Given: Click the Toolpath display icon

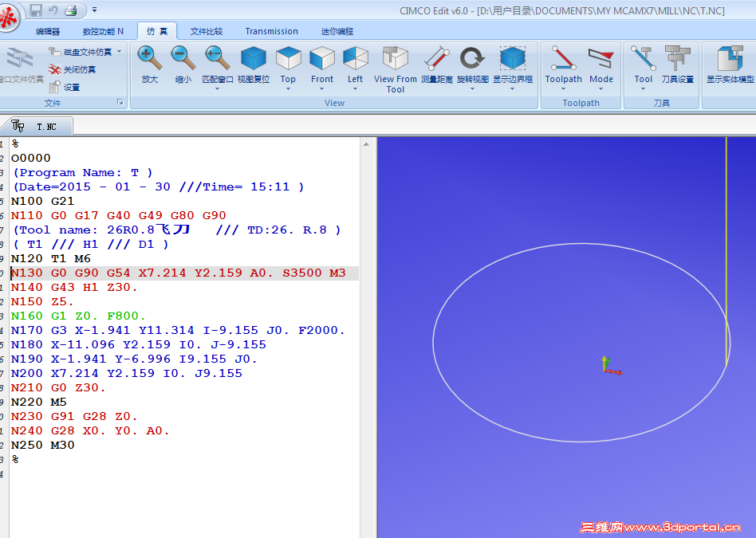Looking at the screenshot, I should pyautogui.click(x=563, y=58).
